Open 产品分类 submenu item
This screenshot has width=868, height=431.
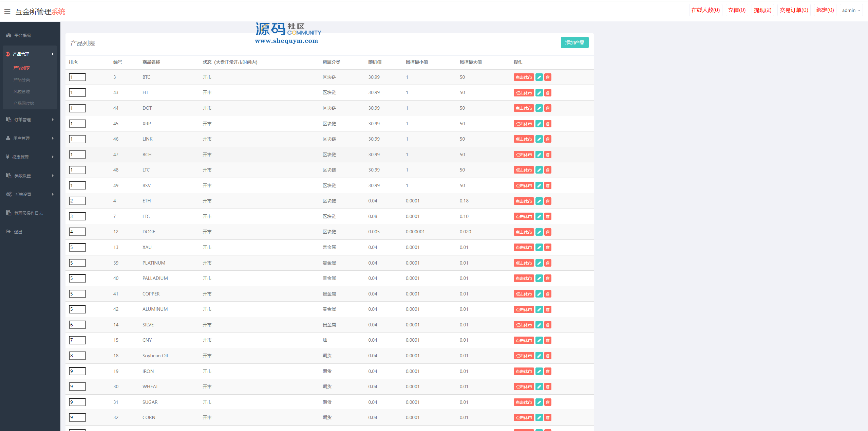click(x=22, y=79)
